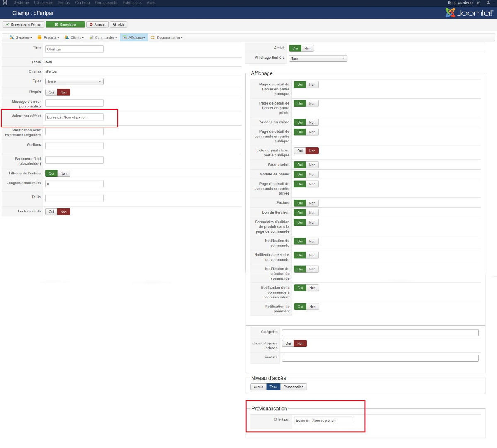Click the Système tools icon in HikaShop menu
Screen dimensions: 497x448
[x=12, y=37]
